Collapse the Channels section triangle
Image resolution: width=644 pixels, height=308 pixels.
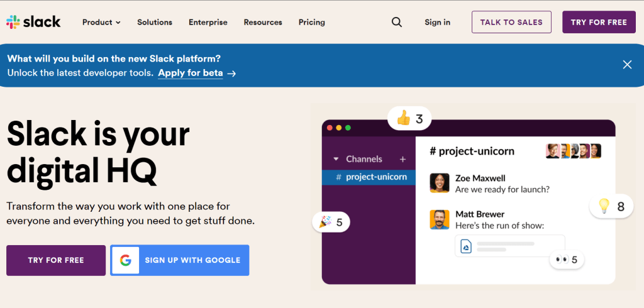point(336,159)
